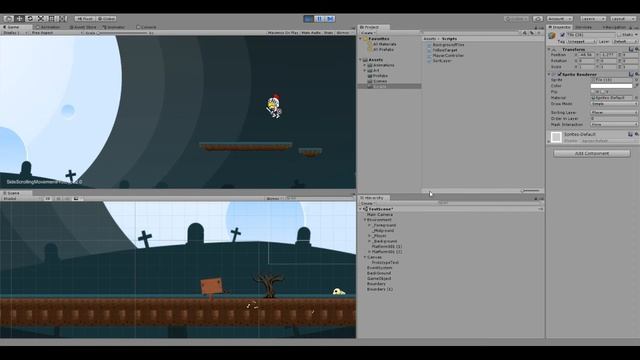Select the Rotate tool in the toolbar

pos(29,19)
